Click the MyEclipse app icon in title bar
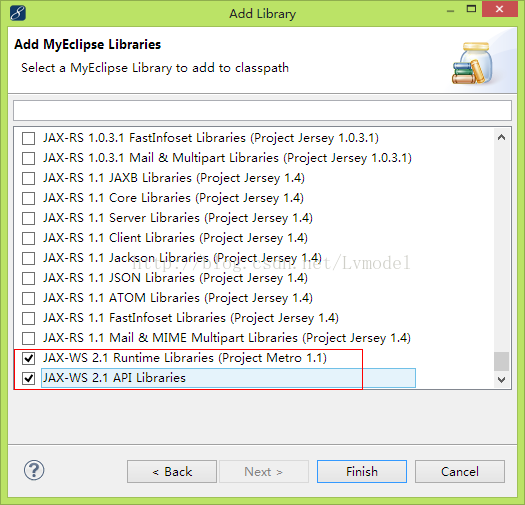This screenshot has width=525, height=505. point(18,13)
